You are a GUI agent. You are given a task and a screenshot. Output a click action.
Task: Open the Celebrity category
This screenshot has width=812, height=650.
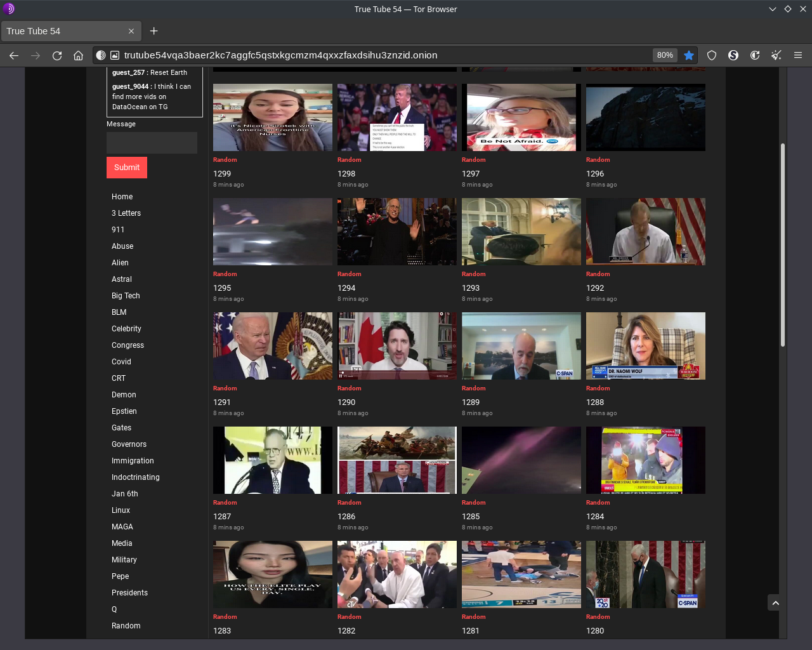[x=126, y=329]
